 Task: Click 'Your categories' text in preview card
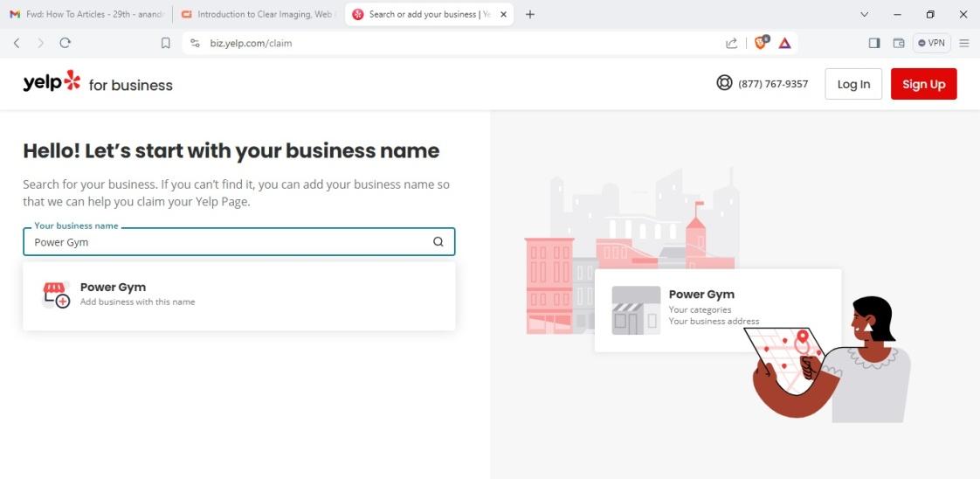pos(700,309)
